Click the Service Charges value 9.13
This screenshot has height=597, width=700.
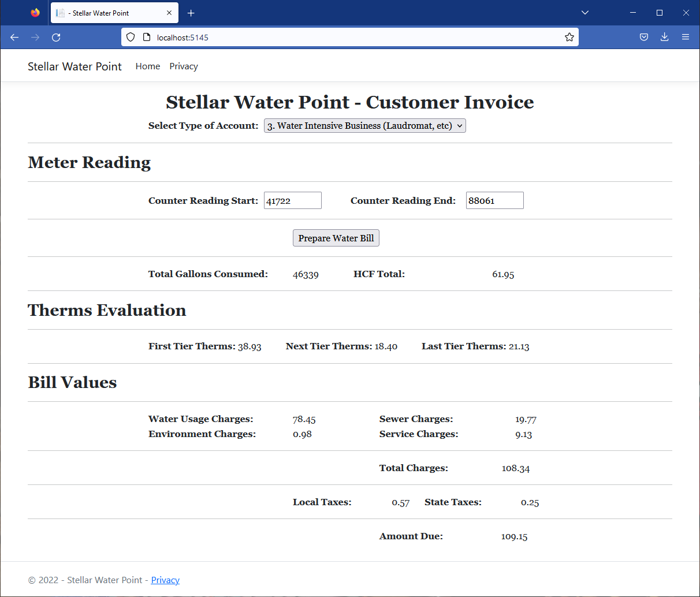[x=524, y=434]
